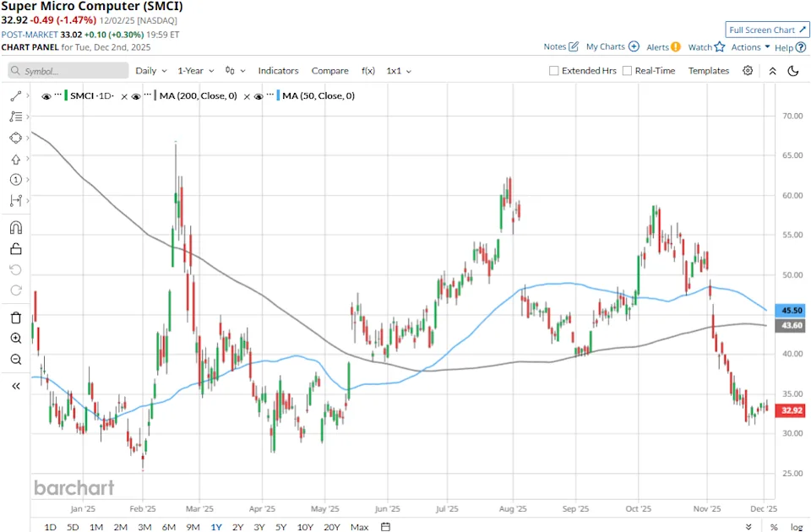Activate the magnet snap tool
811x532 pixels.
pos(15,226)
